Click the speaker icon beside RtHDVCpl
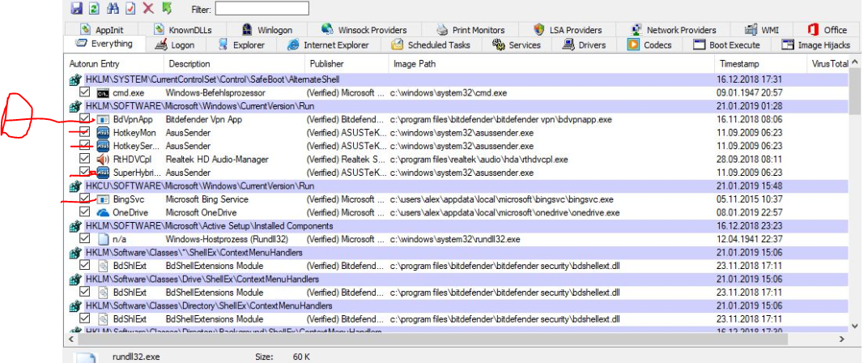This screenshot has height=363, width=868. click(x=103, y=159)
